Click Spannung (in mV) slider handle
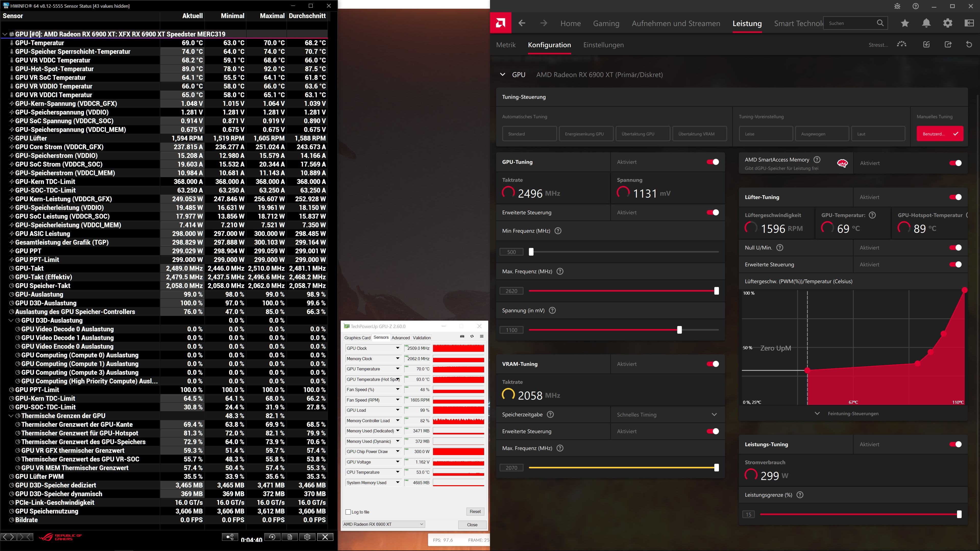 (679, 330)
